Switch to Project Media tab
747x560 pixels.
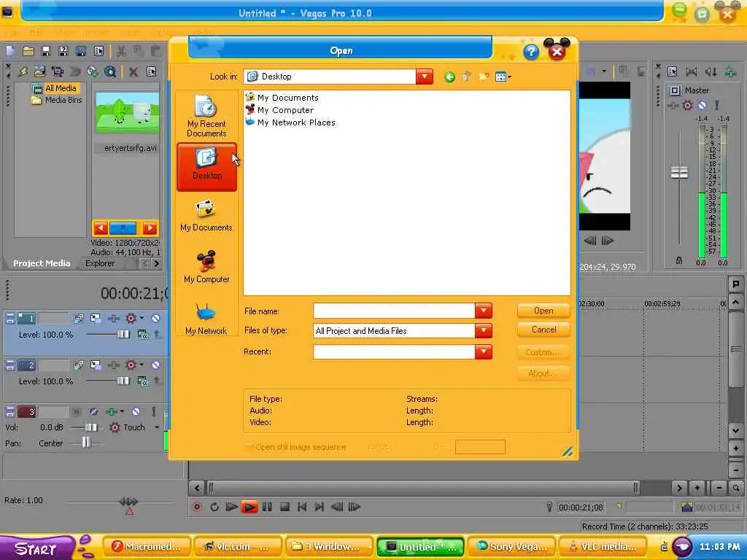[x=42, y=263]
